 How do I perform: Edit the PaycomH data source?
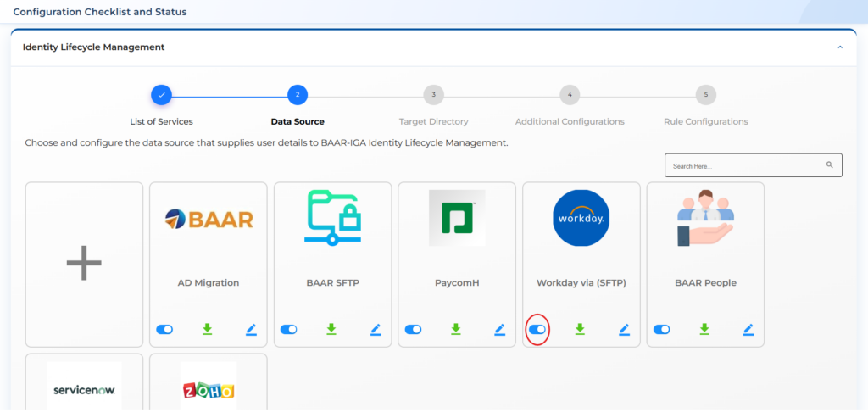500,330
